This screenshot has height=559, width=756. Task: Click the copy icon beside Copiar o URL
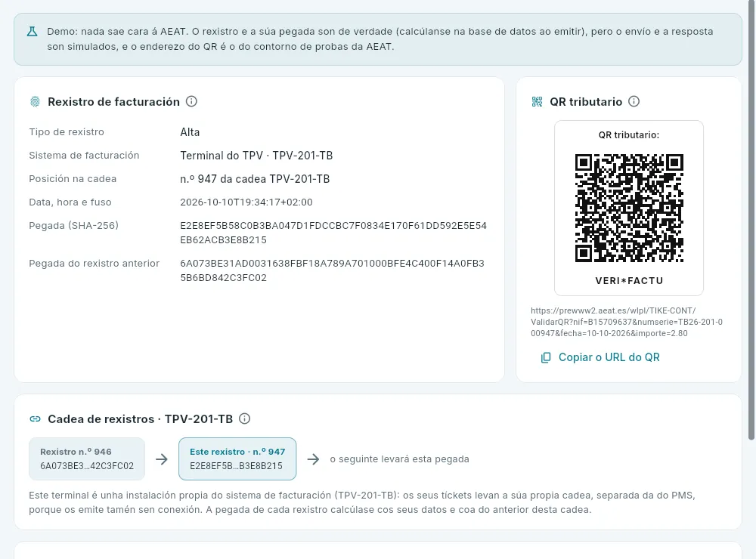click(546, 357)
